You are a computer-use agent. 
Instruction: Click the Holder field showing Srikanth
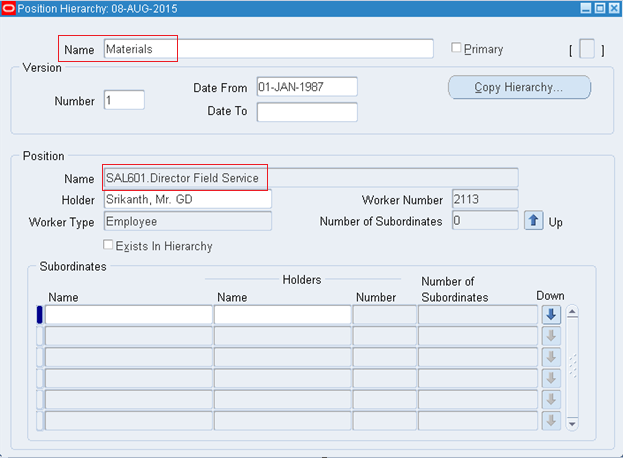187,200
